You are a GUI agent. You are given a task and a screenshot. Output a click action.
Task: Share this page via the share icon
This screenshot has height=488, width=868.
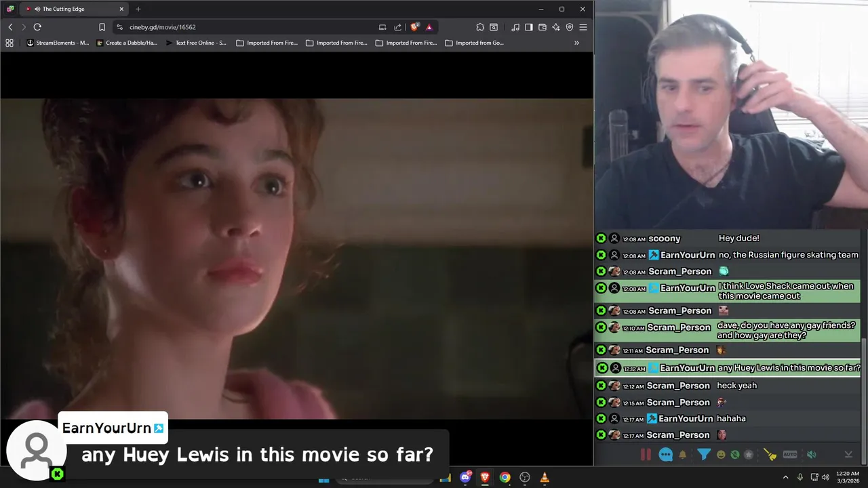coord(398,27)
